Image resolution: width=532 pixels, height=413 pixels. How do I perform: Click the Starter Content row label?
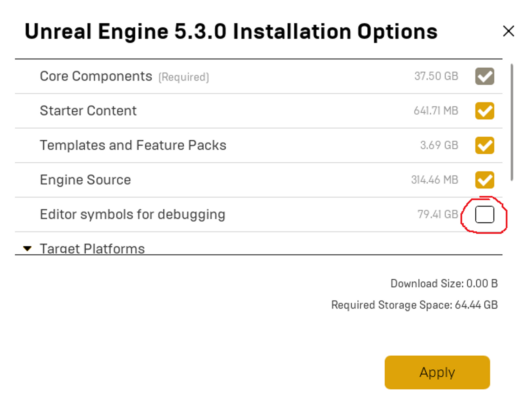[88, 111]
